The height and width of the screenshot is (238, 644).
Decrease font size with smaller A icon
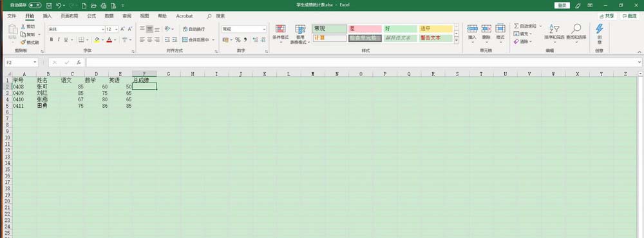(130, 29)
